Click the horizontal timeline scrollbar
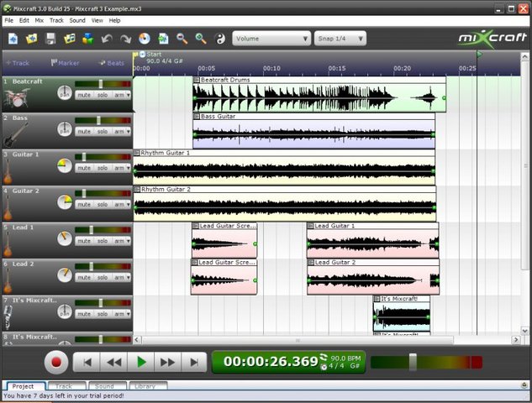Image resolution: width=532 pixels, height=403 pixels. [x=298, y=340]
